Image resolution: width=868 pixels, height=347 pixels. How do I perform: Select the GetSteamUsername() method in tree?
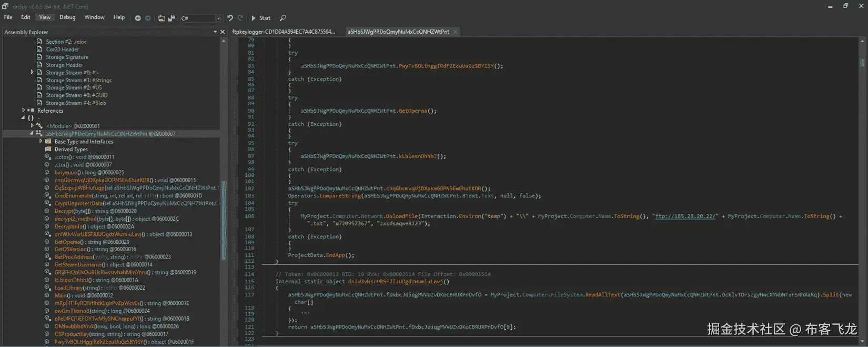click(x=104, y=264)
